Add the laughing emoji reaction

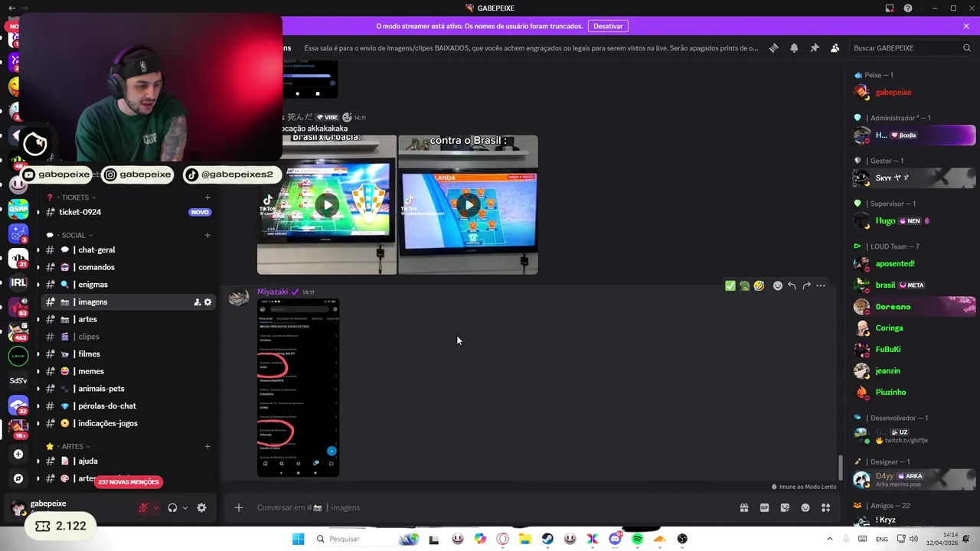pos(759,285)
